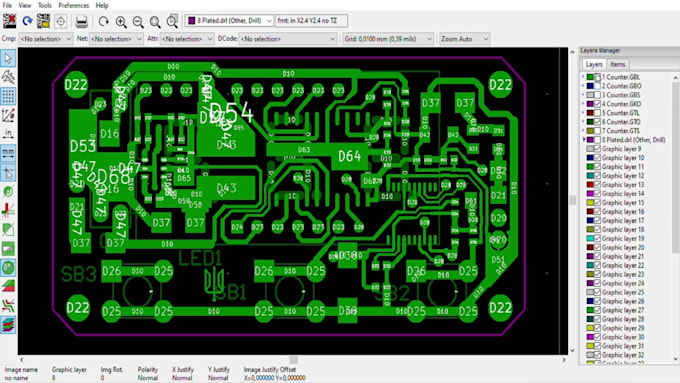Switch to the Items tab

[618, 64]
